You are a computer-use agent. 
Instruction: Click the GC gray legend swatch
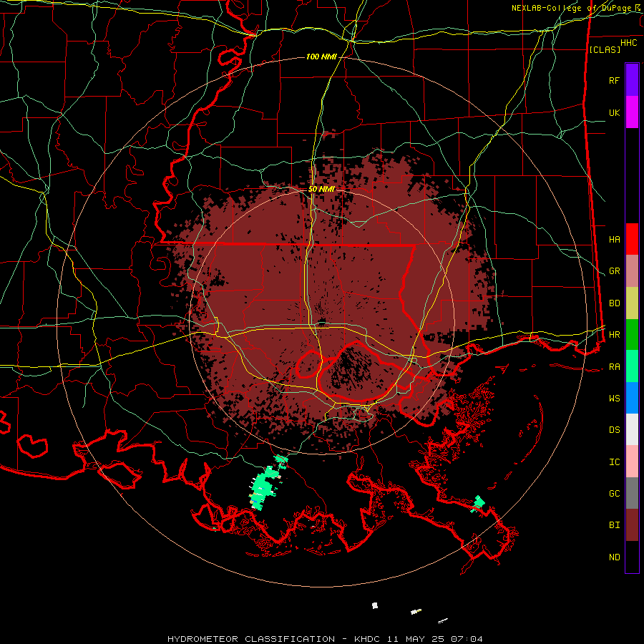pos(632,493)
